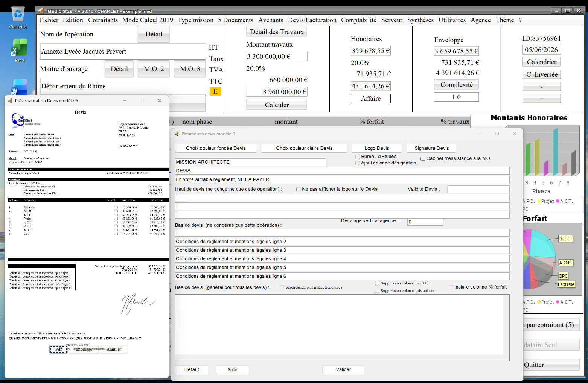Click the Montant travaux HT field

click(277, 56)
